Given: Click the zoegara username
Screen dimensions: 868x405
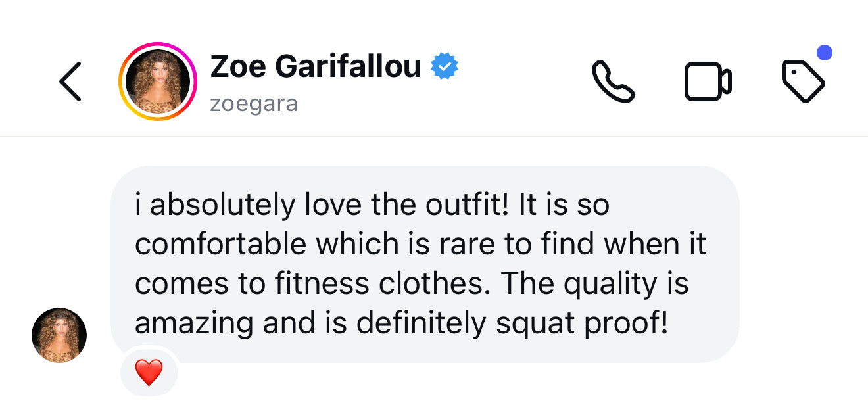Looking at the screenshot, I should (254, 104).
